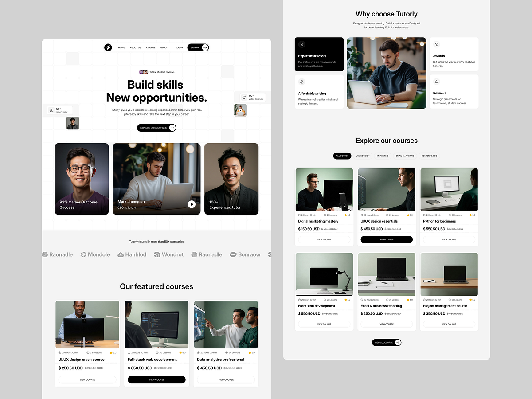Click the 120+ Video courses camera icon
The image size is (532, 399).
pos(244,98)
